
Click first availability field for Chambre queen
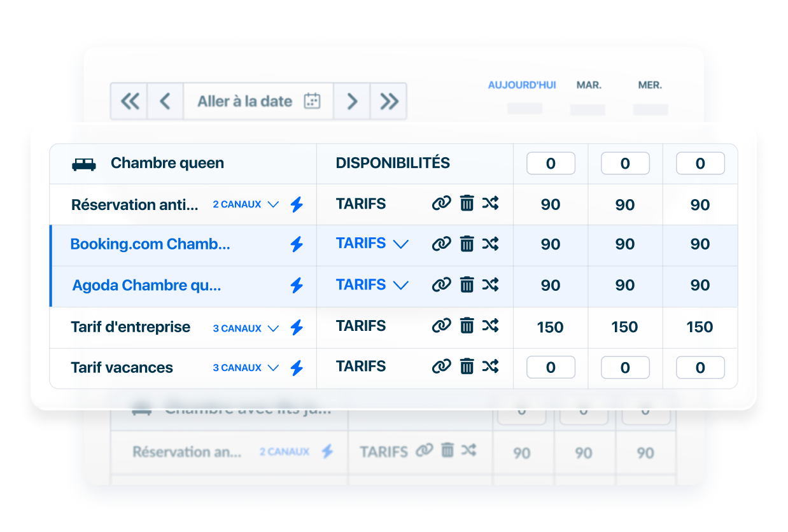click(x=551, y=164)
